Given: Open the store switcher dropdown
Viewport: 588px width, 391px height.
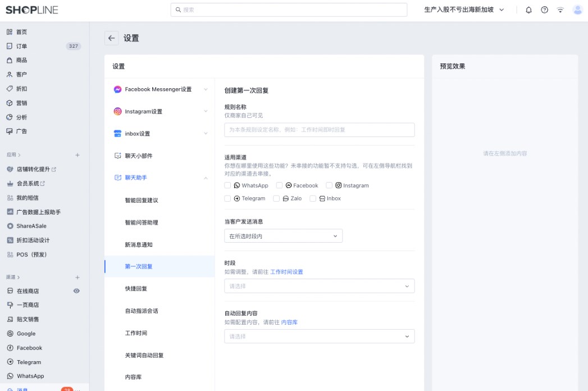Looking at the screenshot, I should 464,10.
